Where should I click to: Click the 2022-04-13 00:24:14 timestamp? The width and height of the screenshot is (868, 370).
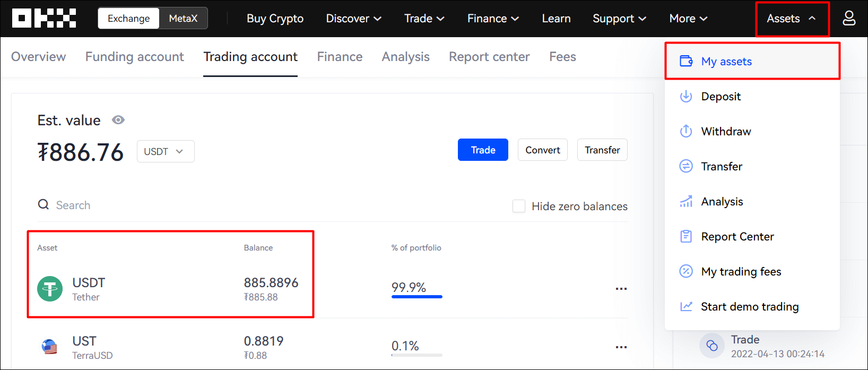[778, 354]
